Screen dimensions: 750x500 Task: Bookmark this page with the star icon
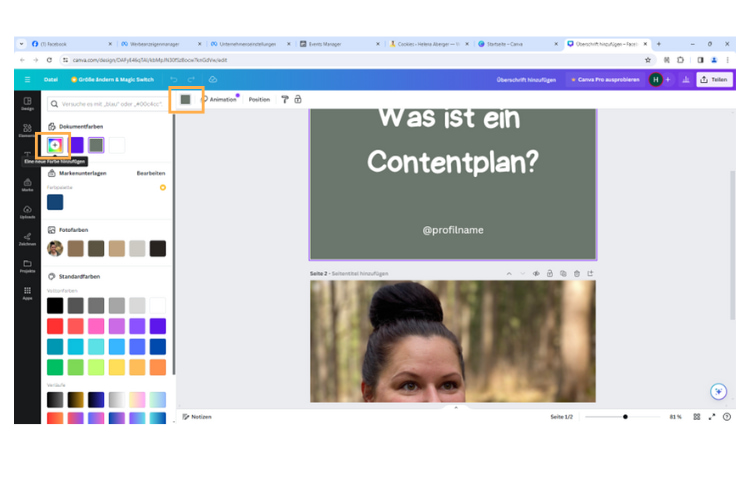click(648, 60)
